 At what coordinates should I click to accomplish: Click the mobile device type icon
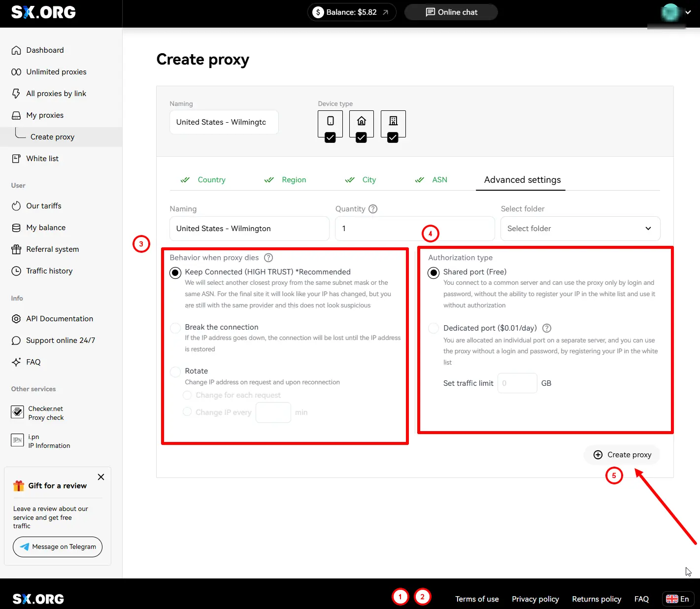(330, 121)
